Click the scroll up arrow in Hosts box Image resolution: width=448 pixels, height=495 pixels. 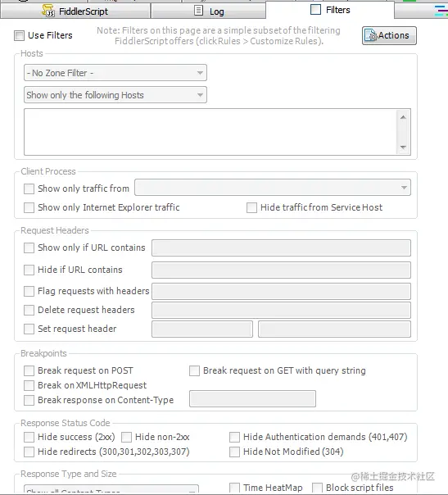403,117
